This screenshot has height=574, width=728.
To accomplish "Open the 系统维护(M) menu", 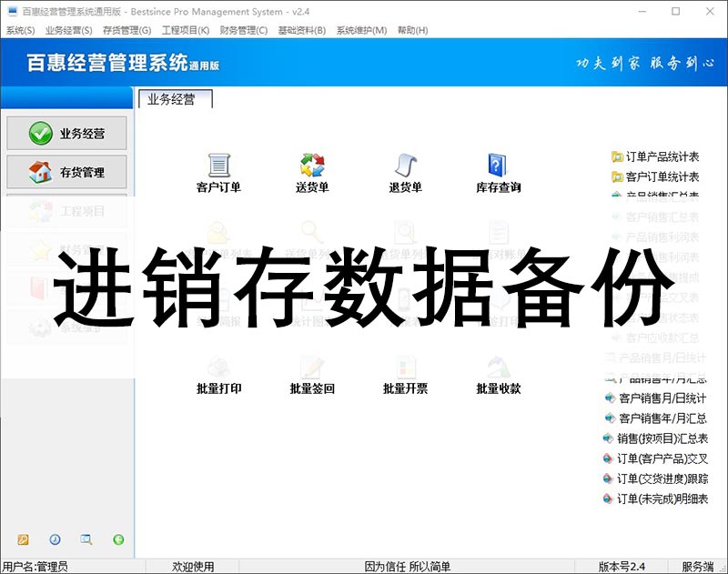I will pyautogui.click(x=361, y=30).
